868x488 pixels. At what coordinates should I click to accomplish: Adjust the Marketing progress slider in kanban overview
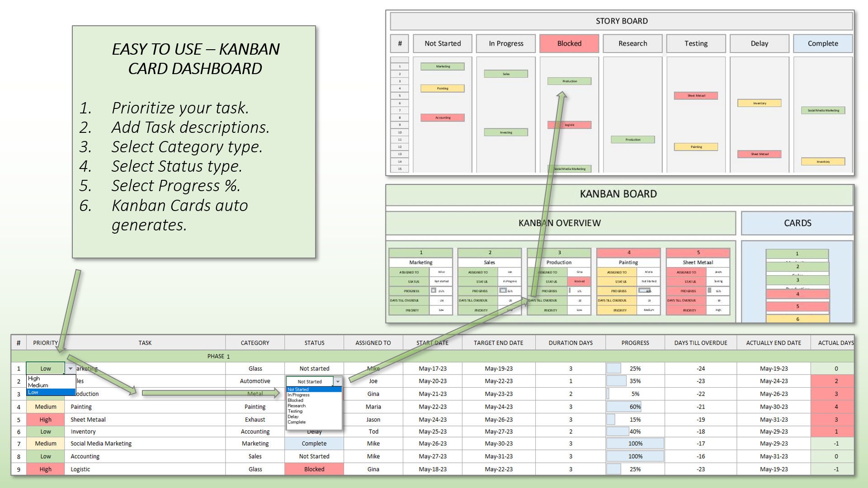(433, 291)
